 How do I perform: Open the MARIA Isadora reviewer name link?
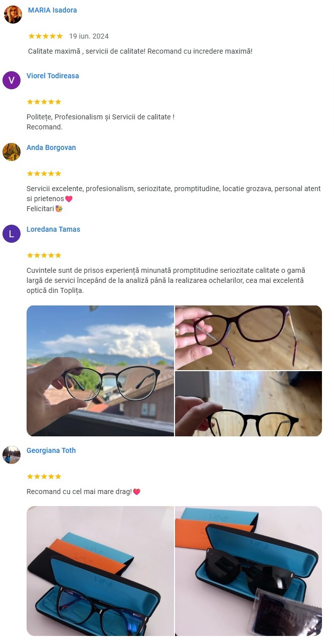53,10
